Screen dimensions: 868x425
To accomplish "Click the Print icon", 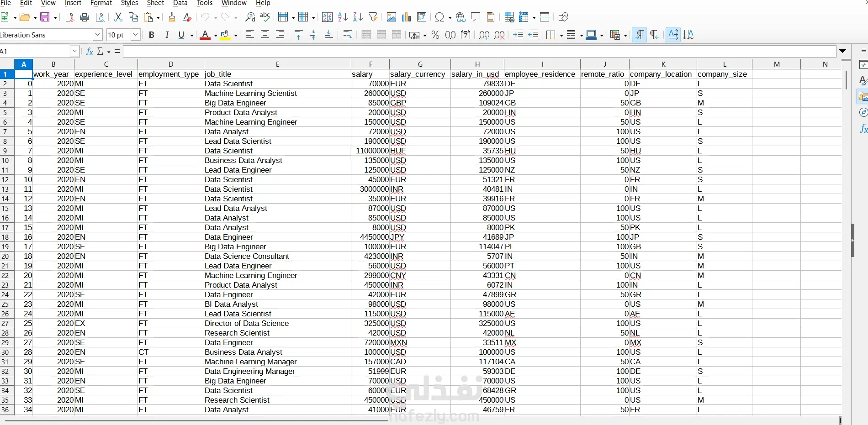I will pos(85,17).
